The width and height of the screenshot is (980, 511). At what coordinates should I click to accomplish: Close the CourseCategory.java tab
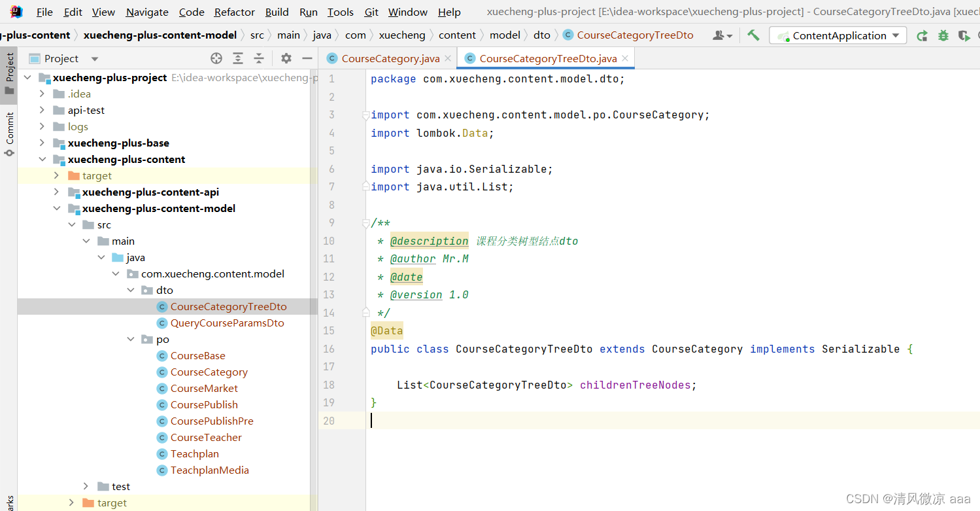pos(448,58)
